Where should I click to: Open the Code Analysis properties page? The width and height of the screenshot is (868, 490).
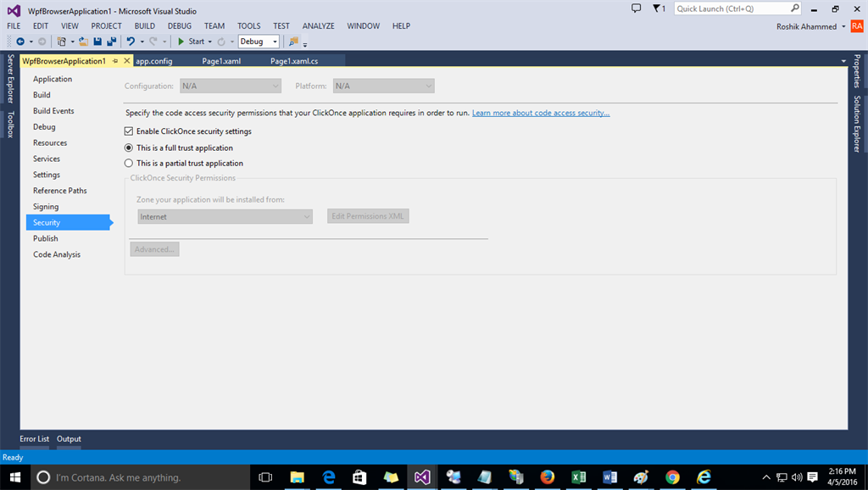tap(57, 254)
